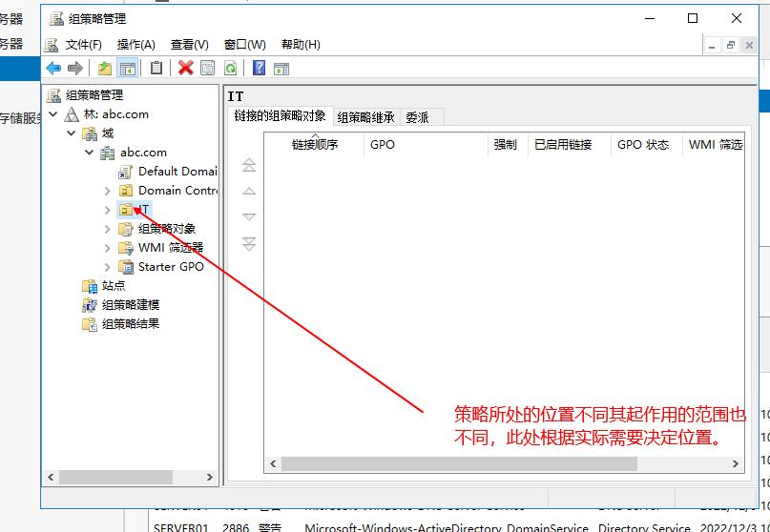Select the Default Domain Policy link
The image size is (770, 532).
pos(177,172)
